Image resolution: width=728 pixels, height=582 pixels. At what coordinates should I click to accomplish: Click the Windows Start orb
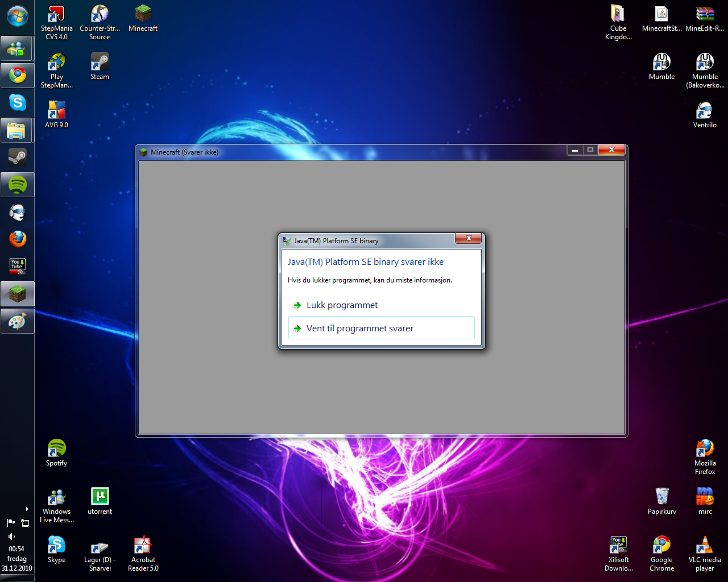[17, 16]
